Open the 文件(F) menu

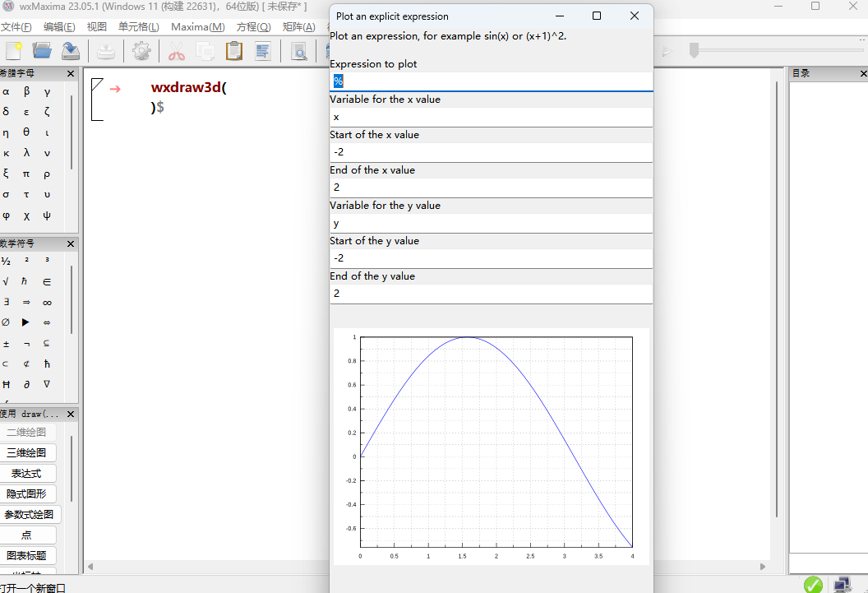click(16, 27)
